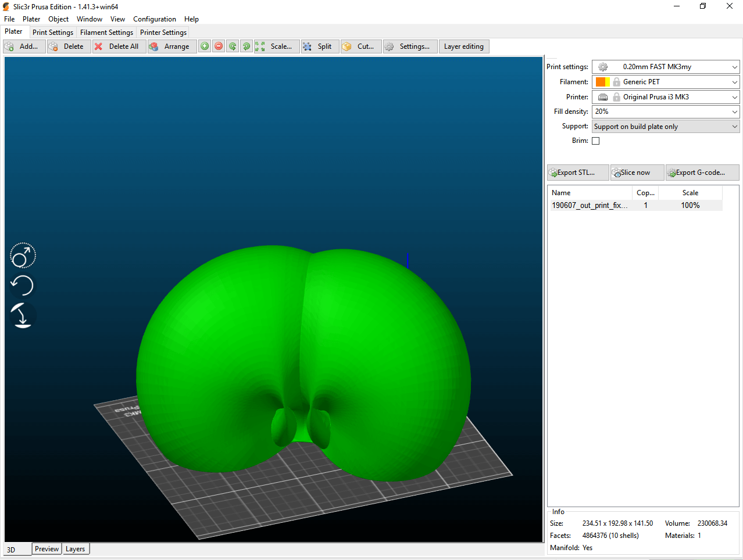Viewport: 743px width, 560px height.
Task: Open the Cut tool
Action: click(361, 46)
